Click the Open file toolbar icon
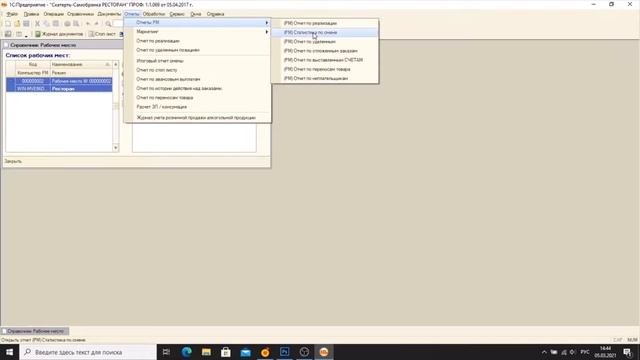The width and height of the screenshot is (640, 360). click(x=17, y=24)
